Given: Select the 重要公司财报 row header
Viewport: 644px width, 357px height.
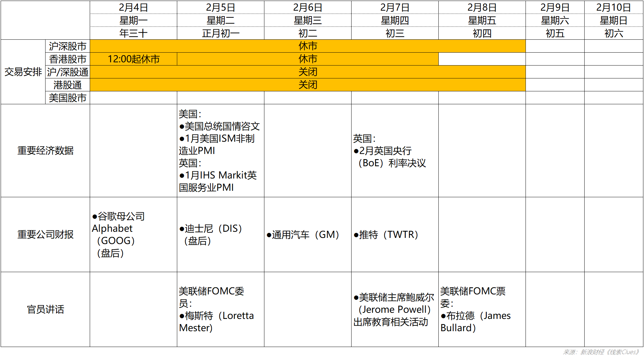Looking at the screenshot, I should click(x=45, y=234).
